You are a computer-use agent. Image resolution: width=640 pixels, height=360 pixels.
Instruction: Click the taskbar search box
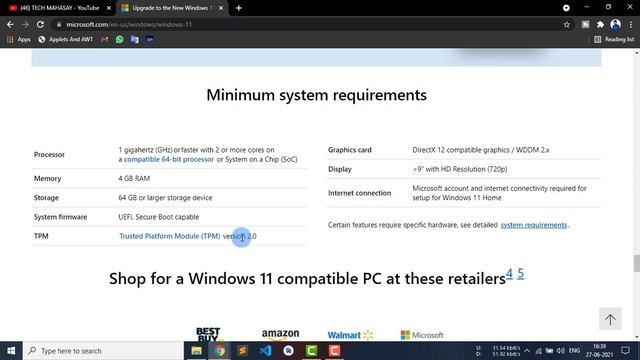[x=103, y=351]
